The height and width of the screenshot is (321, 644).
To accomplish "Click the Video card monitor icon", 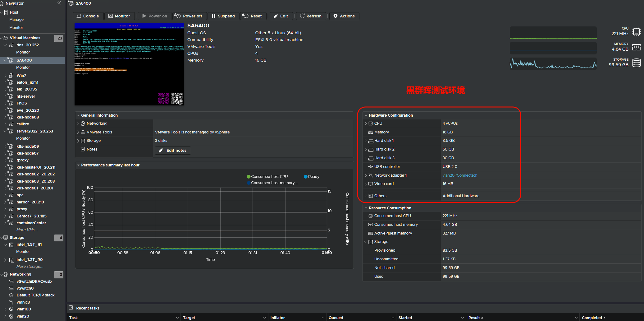I will (x=371, y=184).
